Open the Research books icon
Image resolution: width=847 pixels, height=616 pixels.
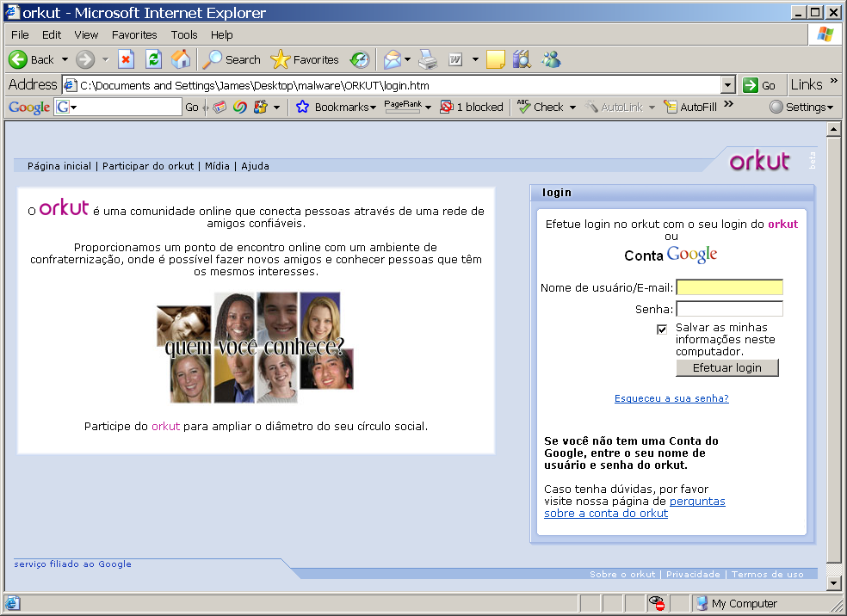coord(522,59)
